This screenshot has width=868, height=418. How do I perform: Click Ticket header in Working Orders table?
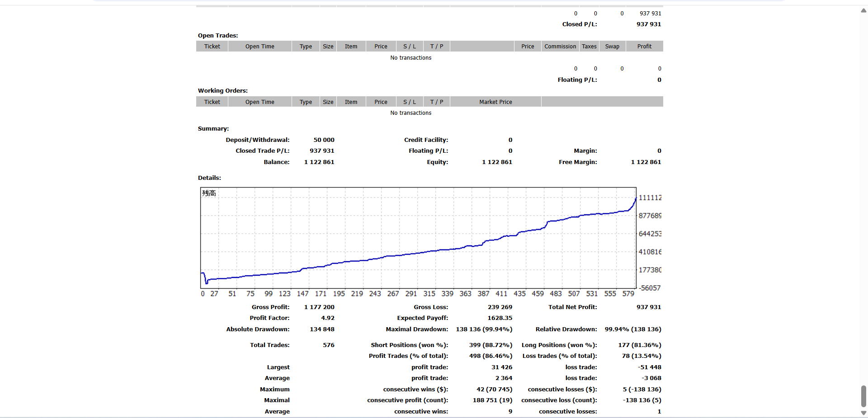(x=212, y=102)
